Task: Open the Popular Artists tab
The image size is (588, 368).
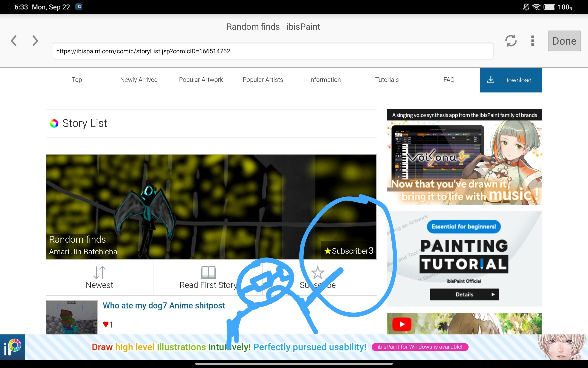Action: coord(263,80)
